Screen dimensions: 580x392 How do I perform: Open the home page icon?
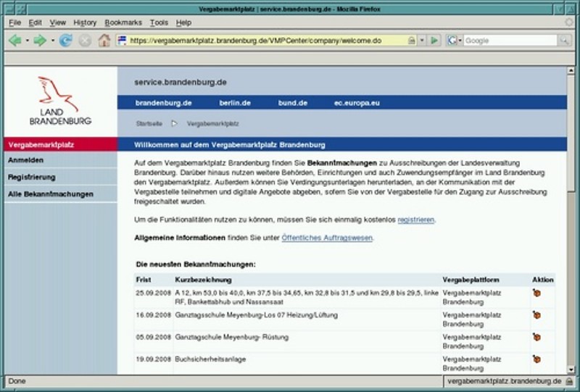coord(104,41)
